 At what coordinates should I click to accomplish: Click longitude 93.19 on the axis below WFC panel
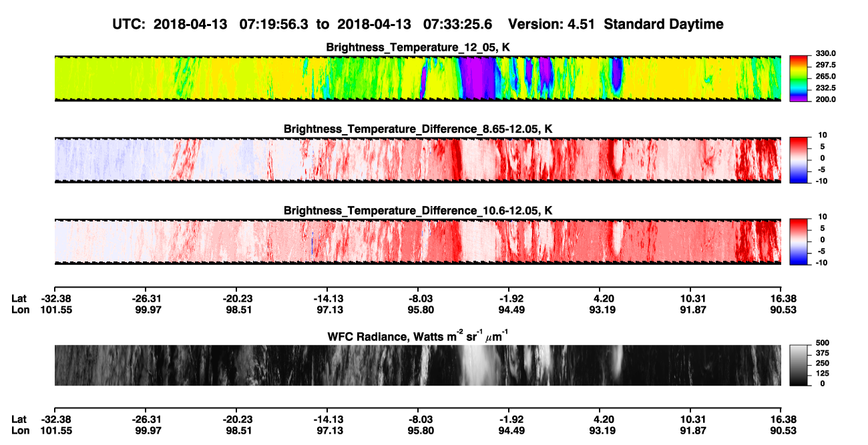coord(603,430)
